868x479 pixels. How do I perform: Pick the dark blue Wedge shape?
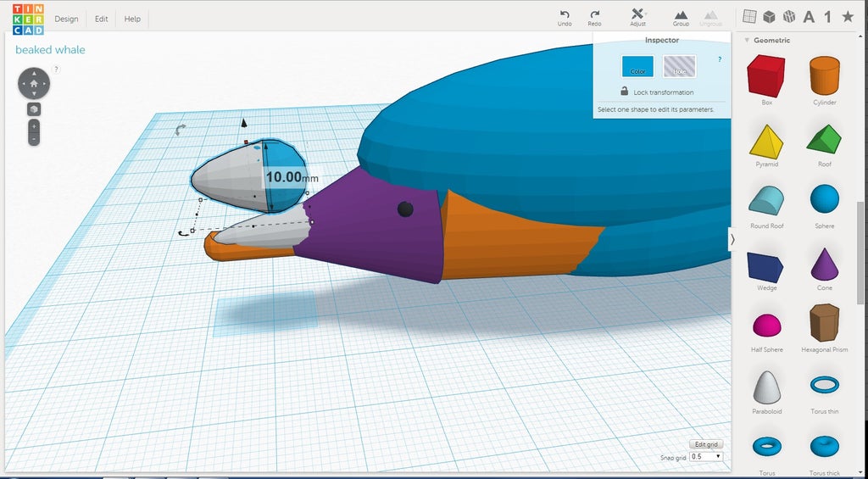pyautogui.click(x=765, y=267)
